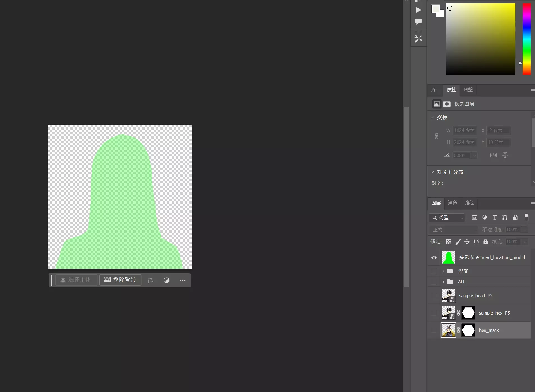Click the three-dots more options button
This screenshot has height=392, width=535.
coord(182,280)
